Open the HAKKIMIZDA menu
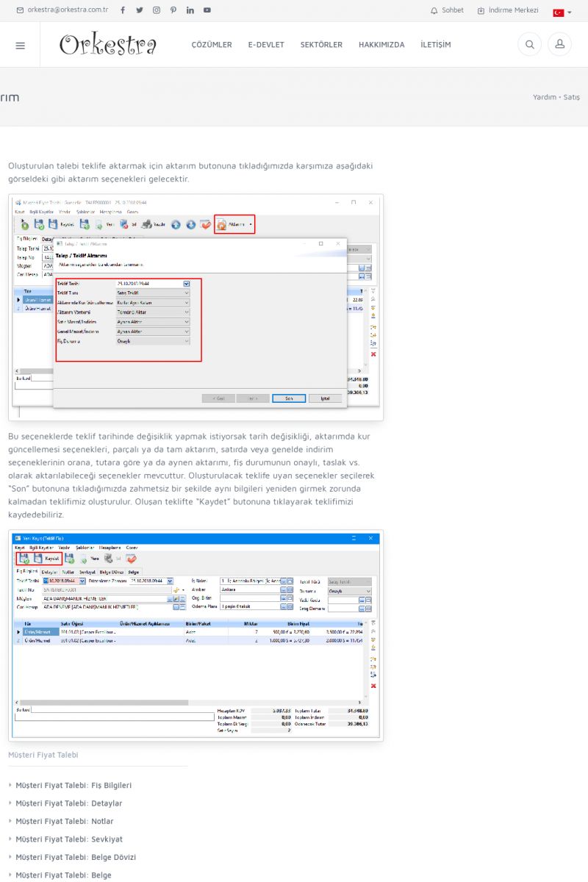 [381, 45]
